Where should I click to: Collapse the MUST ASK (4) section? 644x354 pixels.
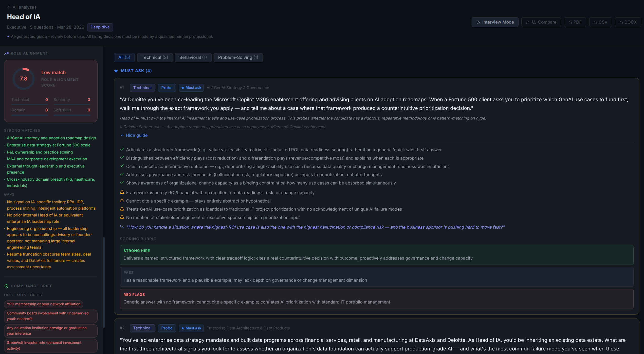pyautogui.click(x=136, y=71)
